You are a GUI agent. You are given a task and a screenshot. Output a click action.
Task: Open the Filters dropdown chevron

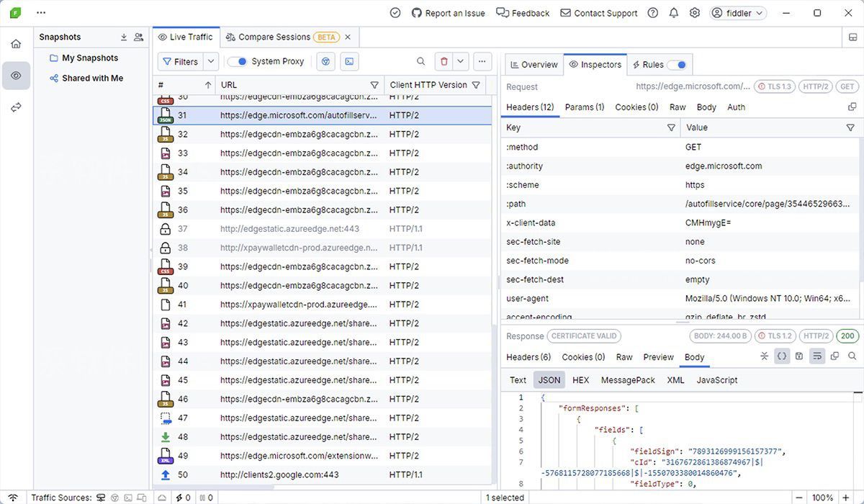click(210, 61)
